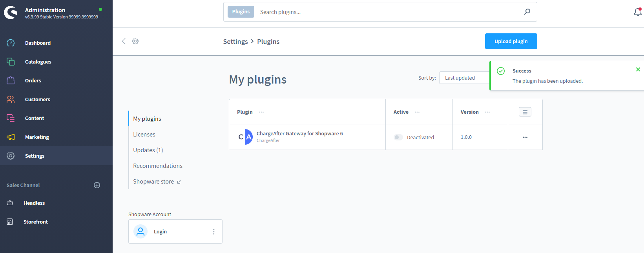Switch to the Licenses tab
This screenshot has width=644, height=253.
(x=144, y=135)
